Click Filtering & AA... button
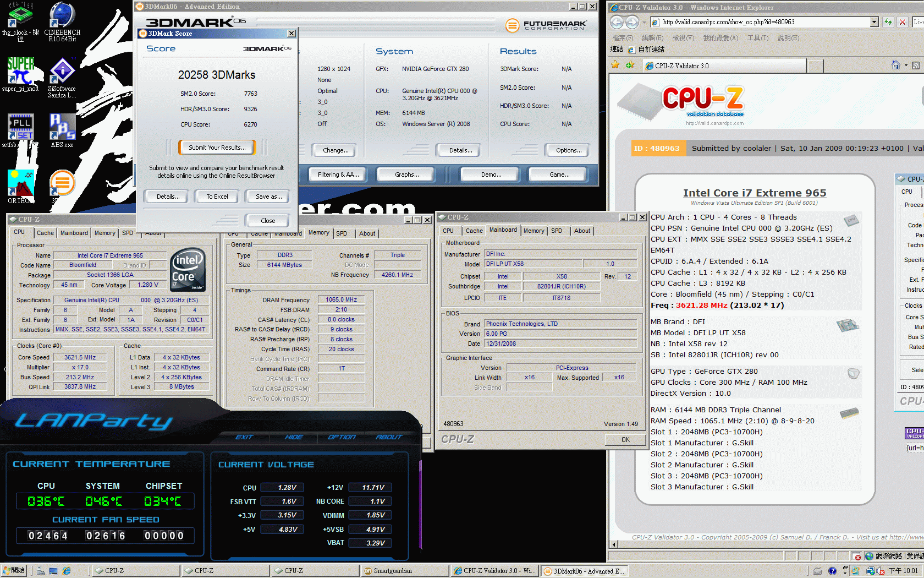924x578 pixels. click(x=338, y=175)
